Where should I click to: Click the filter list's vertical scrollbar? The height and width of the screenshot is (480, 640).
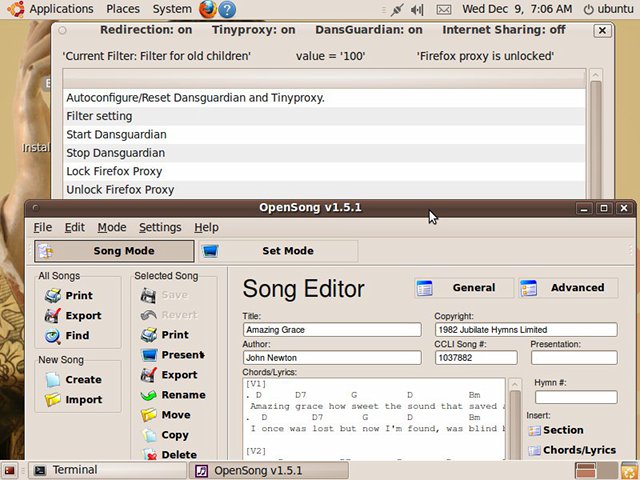[x=596, y=135]
